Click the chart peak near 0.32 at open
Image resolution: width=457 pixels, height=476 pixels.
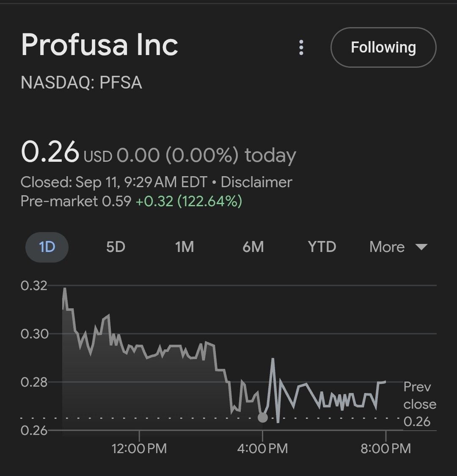click(x=65, y=289)
